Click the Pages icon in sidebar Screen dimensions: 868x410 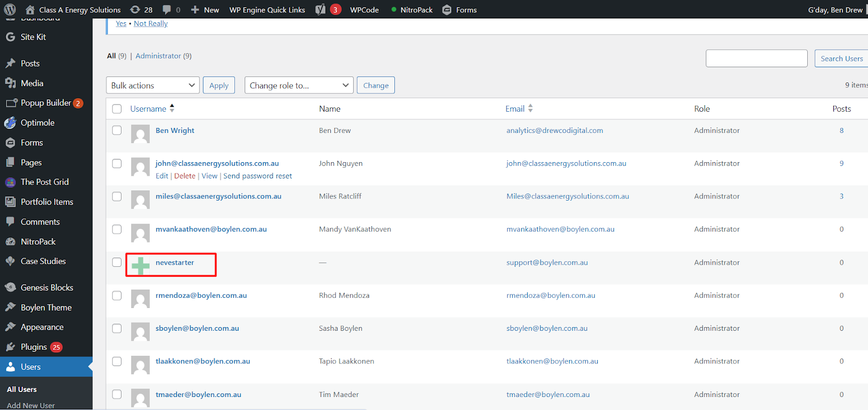[x=10, y=162]
